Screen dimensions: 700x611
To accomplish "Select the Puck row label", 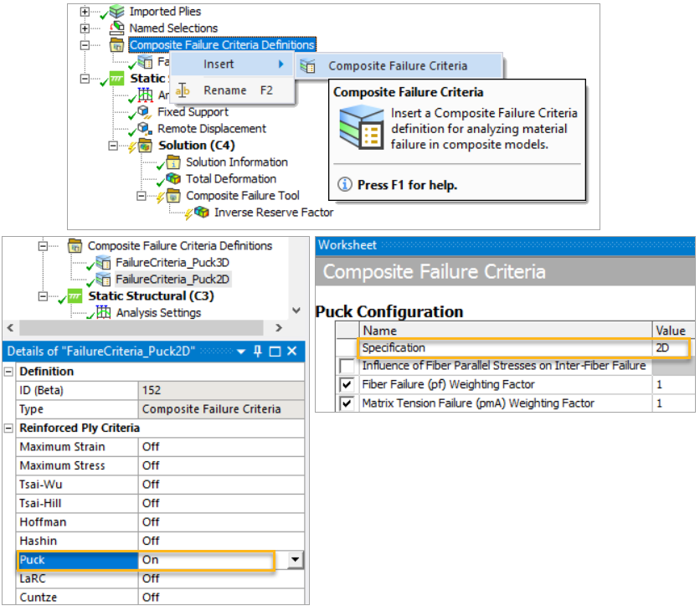I will 78,560.
